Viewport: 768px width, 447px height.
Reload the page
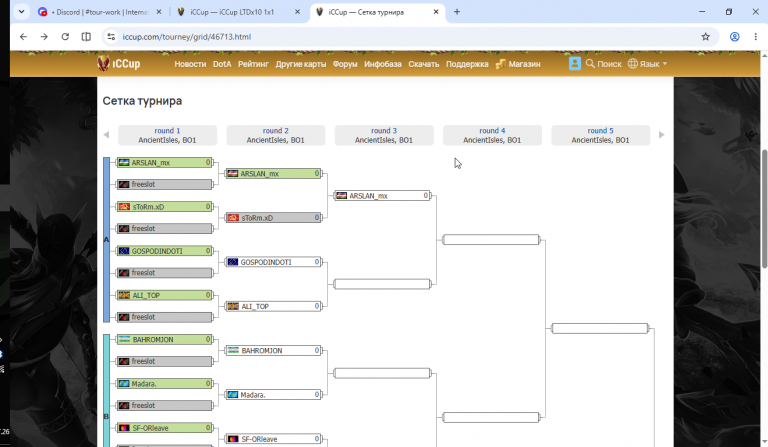[x=65, y=37]
